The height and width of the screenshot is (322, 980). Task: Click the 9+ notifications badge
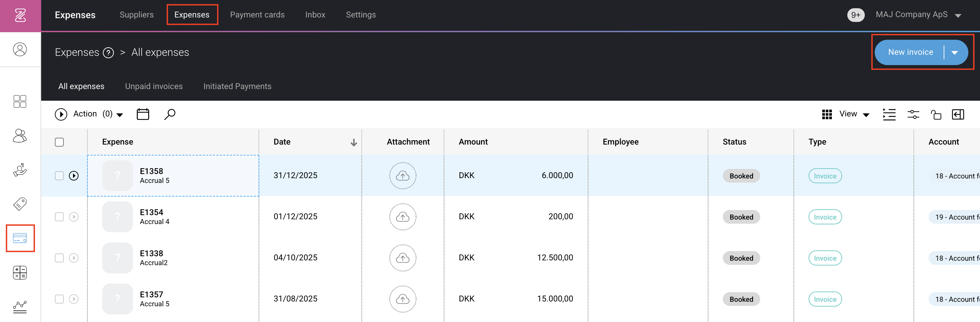pos(856,15)
